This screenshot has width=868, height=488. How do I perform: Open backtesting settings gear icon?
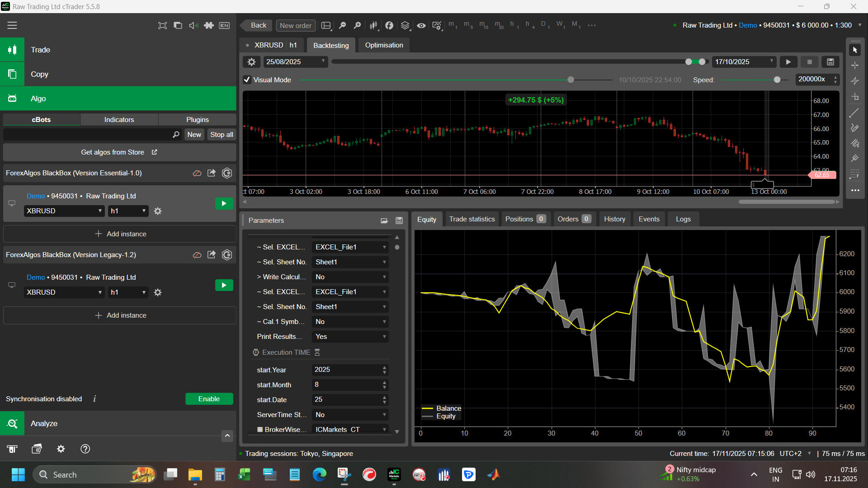tap(252, 62)
